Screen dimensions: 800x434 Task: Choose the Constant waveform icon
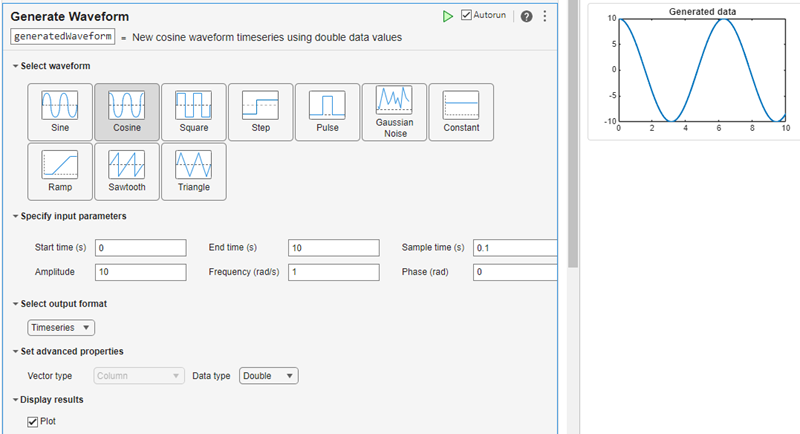click(x=461, y=111)
